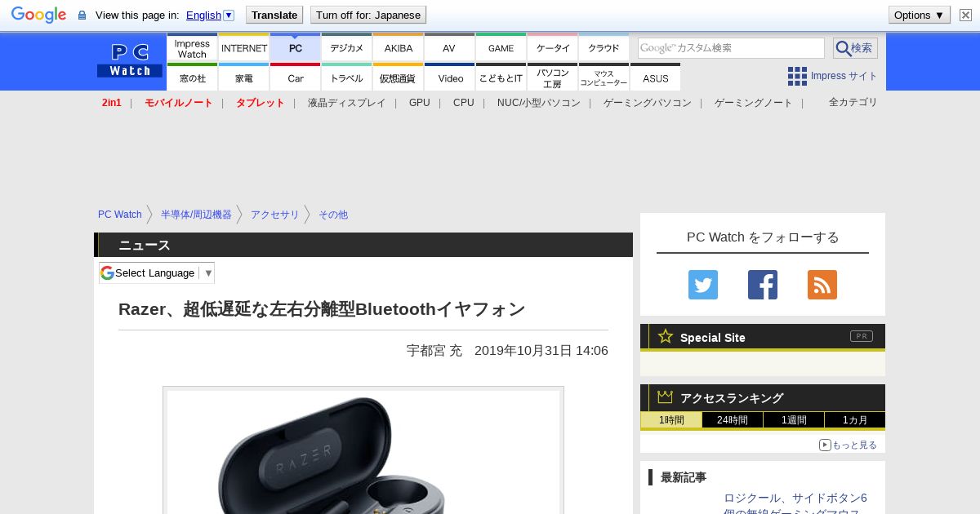Open the Impress サイト grid menu
The height and width of the screenshot is (514, 980).
[832, 76]
